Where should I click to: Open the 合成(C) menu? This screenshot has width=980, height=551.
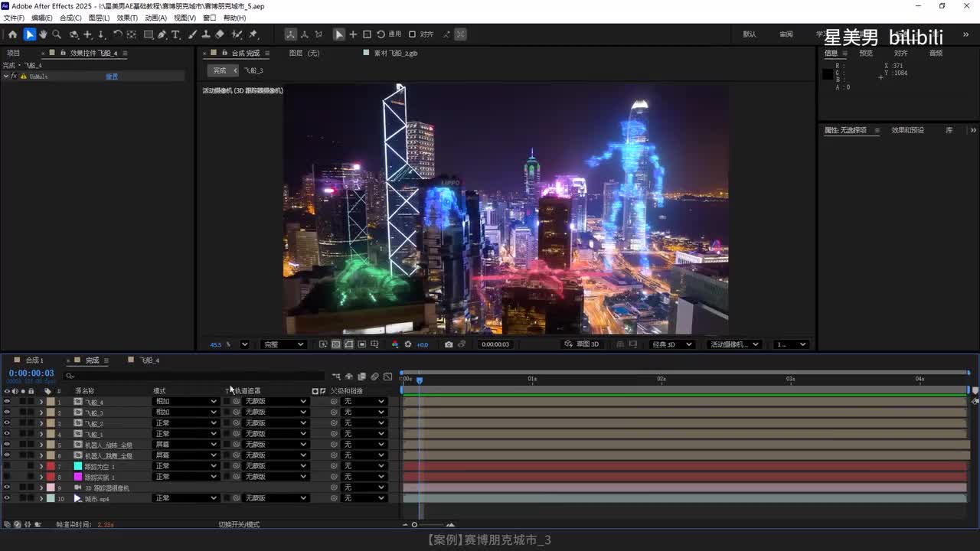[70, 18]
